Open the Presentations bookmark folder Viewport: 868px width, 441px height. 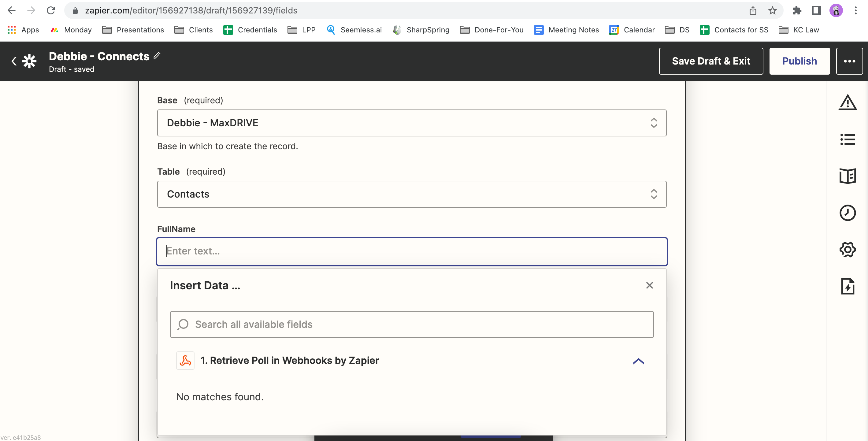pyautogui.click(x=133, y=30)
